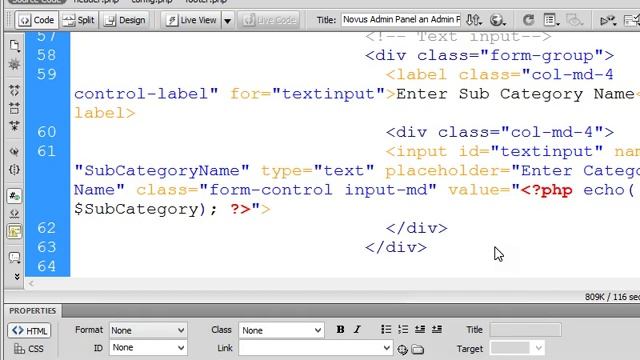The height and width of the screenshot is (360, 640).
Task: Click line number 62 in the gutter
Action: tap(46, 228)
